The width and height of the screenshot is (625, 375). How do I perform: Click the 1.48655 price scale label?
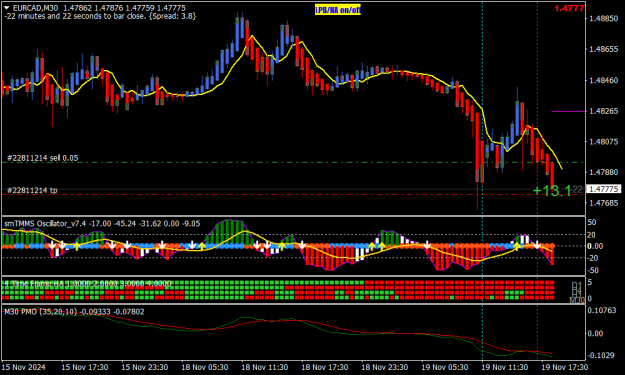coord(604,49)
